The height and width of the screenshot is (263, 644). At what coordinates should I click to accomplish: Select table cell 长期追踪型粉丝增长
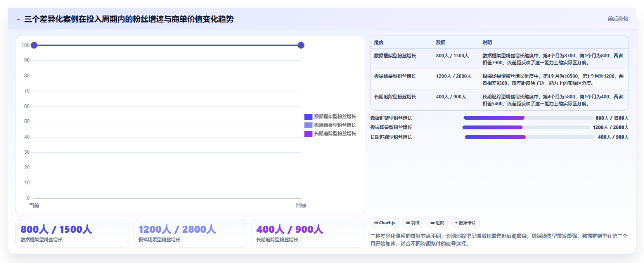click(x=395, y=97)
